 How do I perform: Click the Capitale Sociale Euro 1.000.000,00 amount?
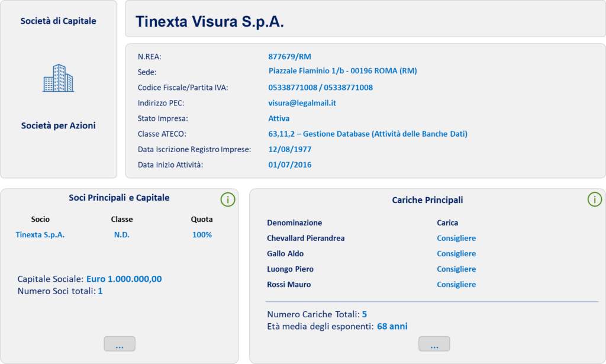tap(124, 279)
